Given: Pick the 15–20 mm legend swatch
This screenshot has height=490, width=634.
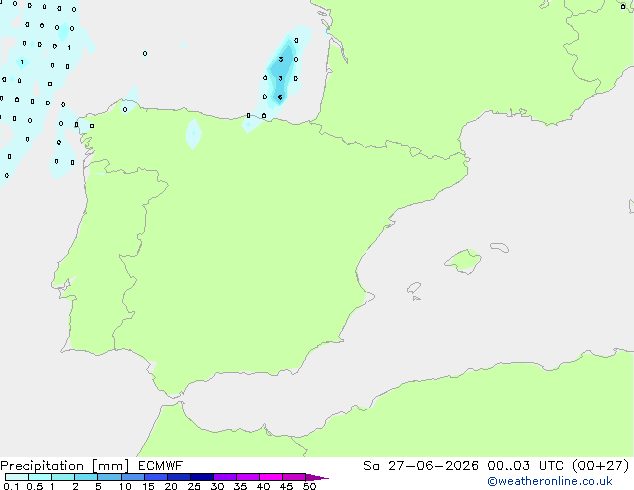Looking at the screenshot, I should click(x=155, y=477).
